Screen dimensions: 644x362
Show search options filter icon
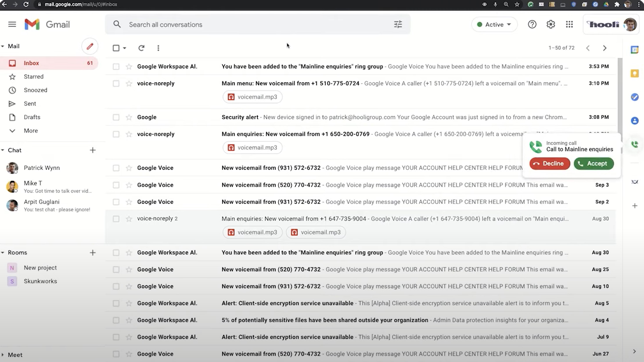coord(398,24)
